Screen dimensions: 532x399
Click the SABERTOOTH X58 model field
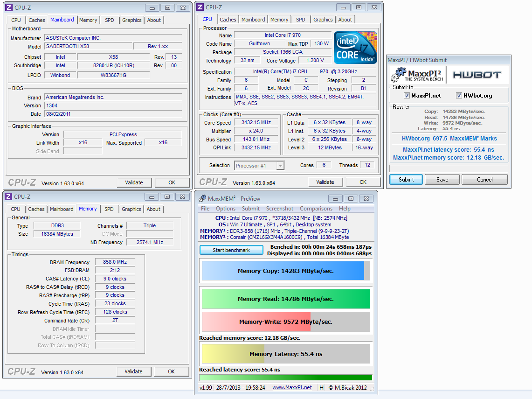point(88,46)
